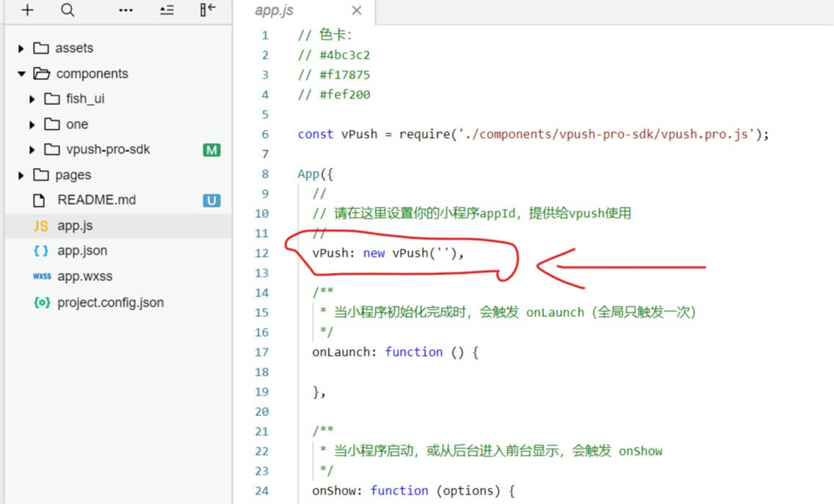Expand the fish_ui folder arrow
This screenshot has height=504, width=834.
click(x=32, y=100)
